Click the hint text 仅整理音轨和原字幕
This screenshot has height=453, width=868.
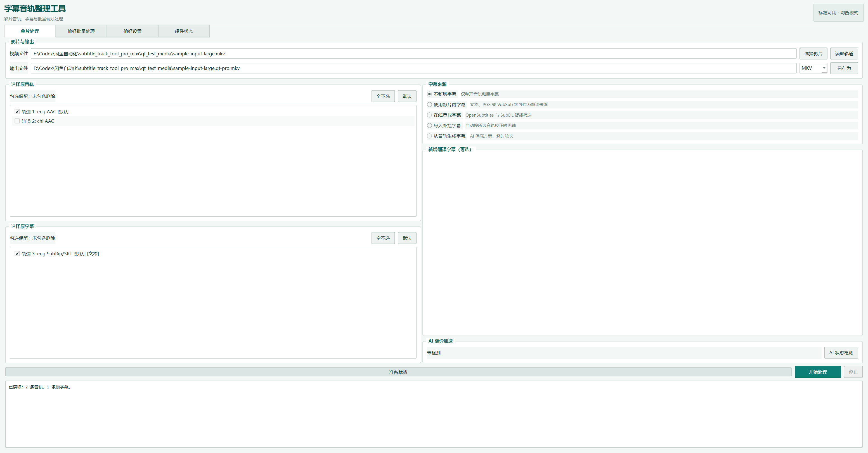pos(479,94)
